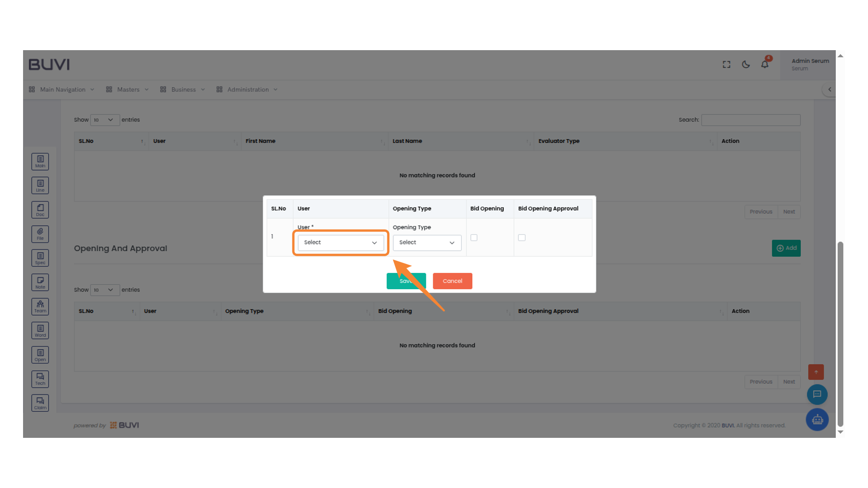
Task: Open the Note sidebar section
Action: 40,282
